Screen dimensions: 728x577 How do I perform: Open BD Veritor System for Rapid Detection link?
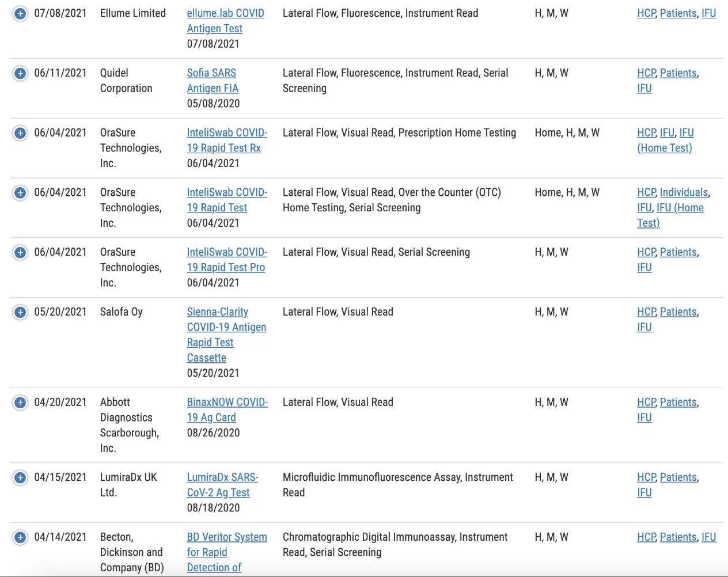[x=227, y=552]
